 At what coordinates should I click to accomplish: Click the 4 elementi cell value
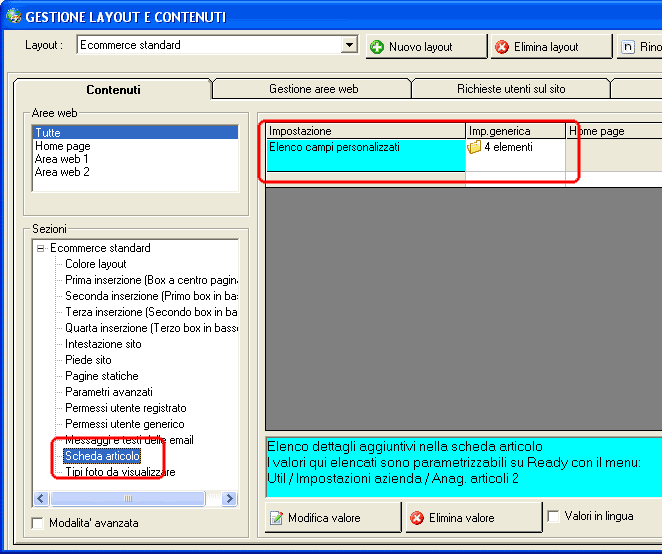point(508,147)
